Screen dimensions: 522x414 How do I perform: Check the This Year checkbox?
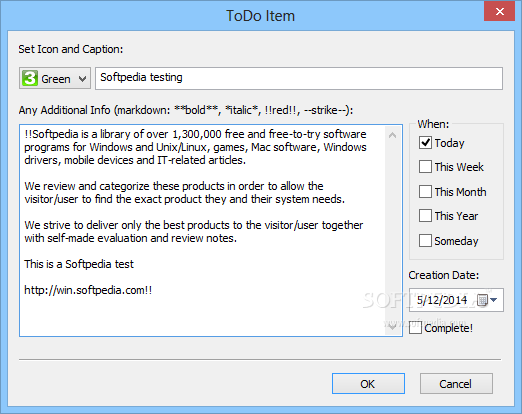click(x=425, y=216)
